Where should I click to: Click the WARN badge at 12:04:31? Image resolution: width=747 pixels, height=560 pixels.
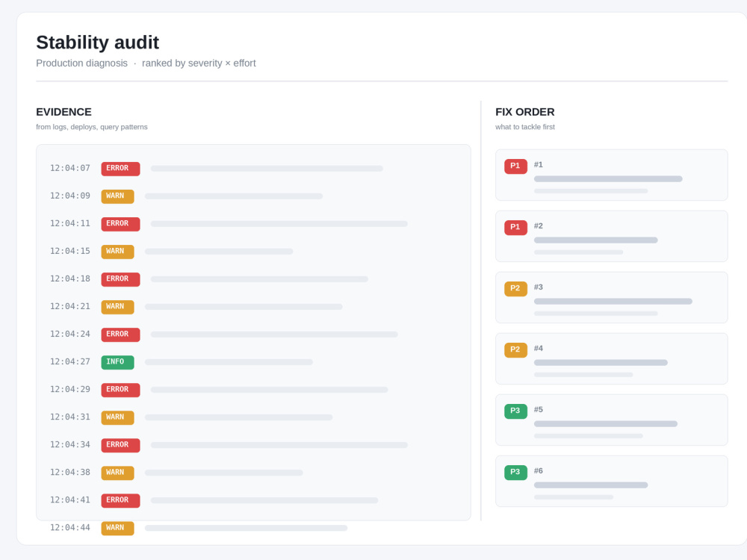117,417
